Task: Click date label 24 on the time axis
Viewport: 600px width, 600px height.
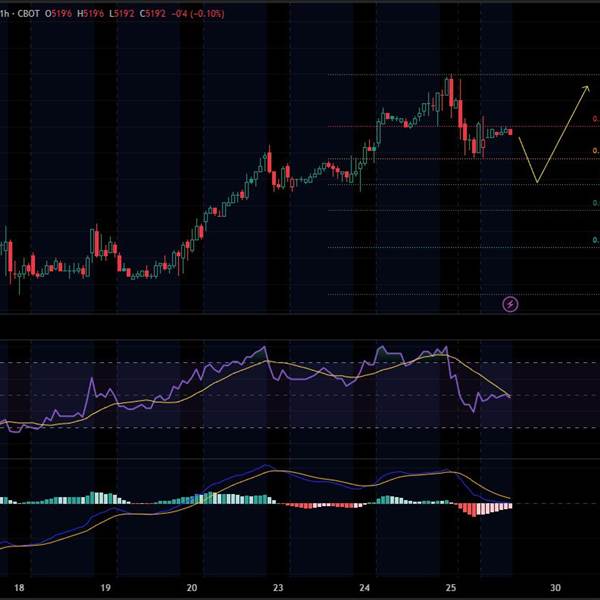Action: 365,587
